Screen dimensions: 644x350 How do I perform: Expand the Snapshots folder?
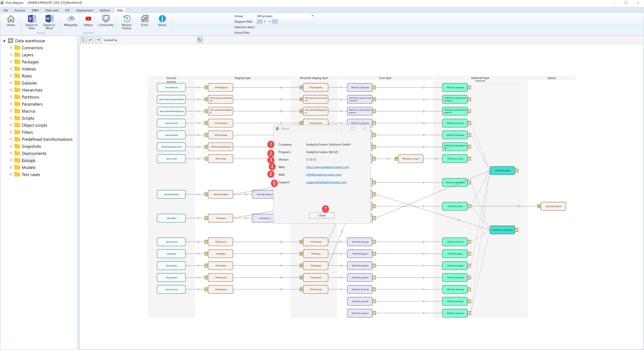coord(11,146)
